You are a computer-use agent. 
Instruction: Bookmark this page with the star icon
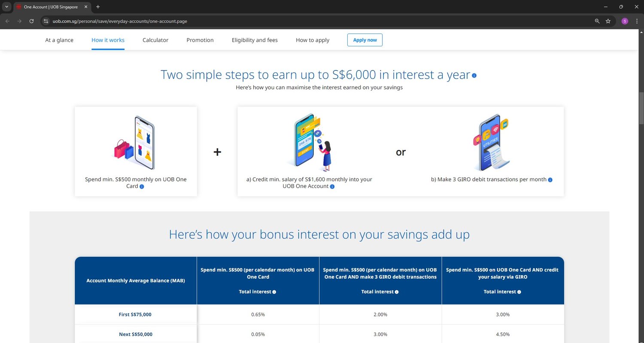[608, 21]
